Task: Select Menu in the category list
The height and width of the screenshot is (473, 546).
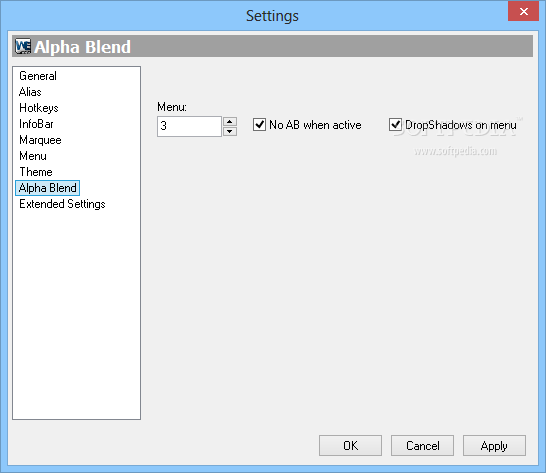Action: [x=33, y=156]
